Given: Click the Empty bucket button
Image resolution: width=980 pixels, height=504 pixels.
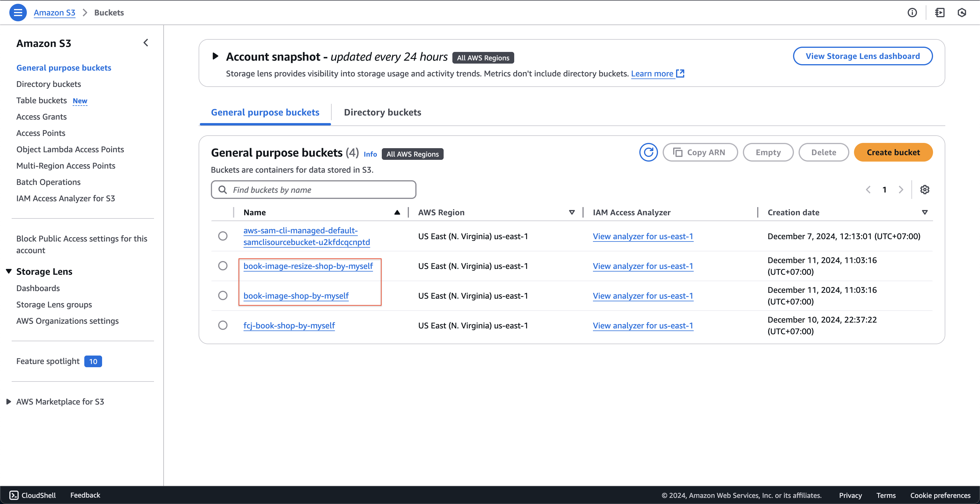Looking at the screenshot, I should coord(768,152).
